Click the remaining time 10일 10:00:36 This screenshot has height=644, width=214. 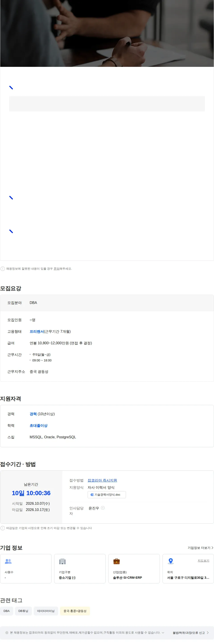(31, 493)
